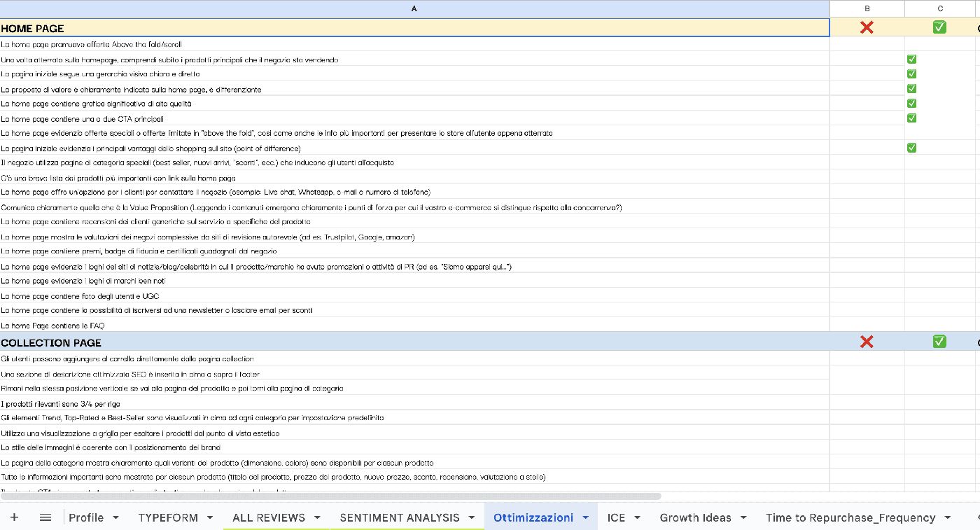The image size is (980, 530).
Task: Open the Ottimizzazioni tab dropdown arrow
Action: coord(585,518)
